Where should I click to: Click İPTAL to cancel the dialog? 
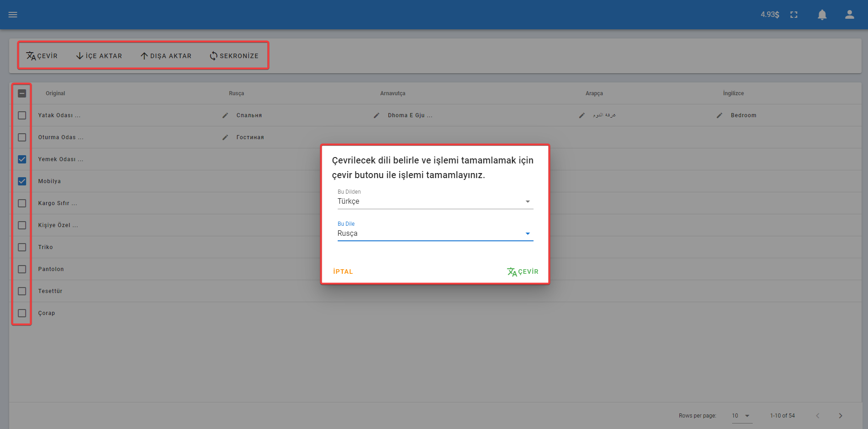[x=343, y=272]
